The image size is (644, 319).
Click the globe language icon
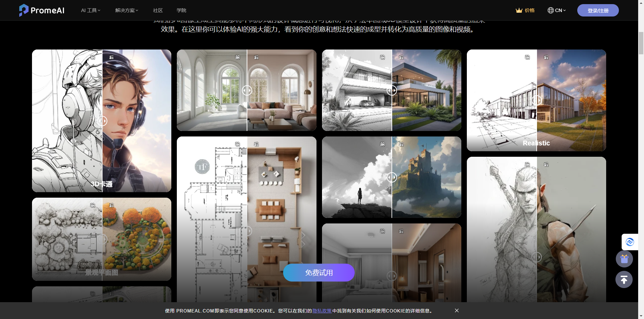(x=550, y=10)
